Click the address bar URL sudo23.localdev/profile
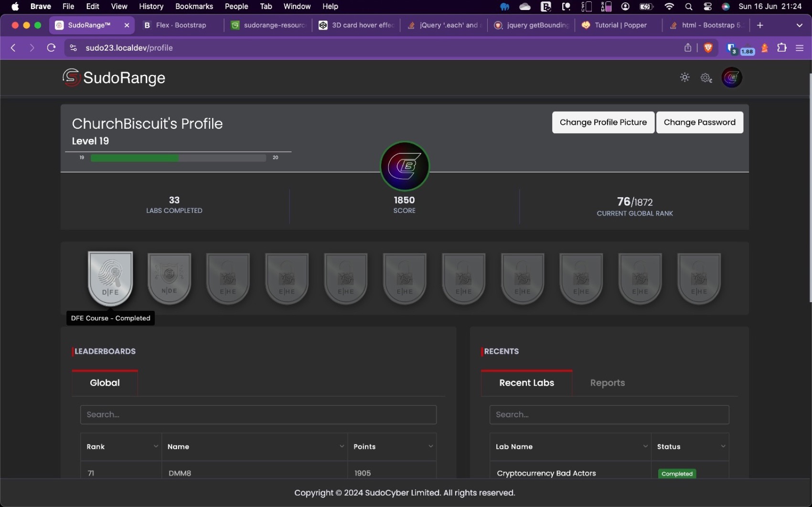Viewport: 812px width, 507px height. (x=129, y=48)
